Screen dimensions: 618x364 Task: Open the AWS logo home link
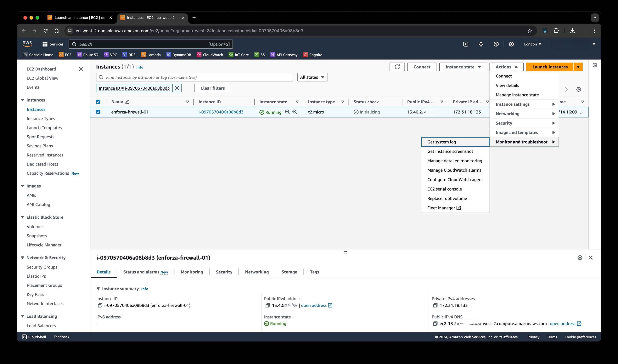tap(27, 44)
